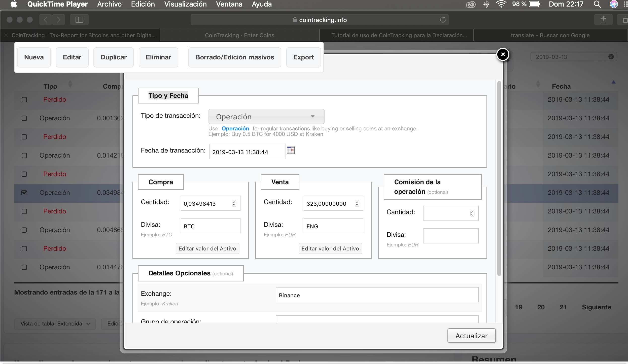Reload the cointracking.info page
This screenshot has width=628, height=364.
click(443, 20)
